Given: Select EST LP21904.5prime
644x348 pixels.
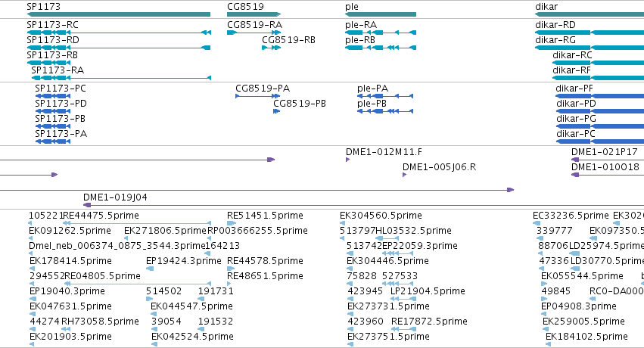Looking at the screenshot, I should pyautogui.click(x=428, y=291).
